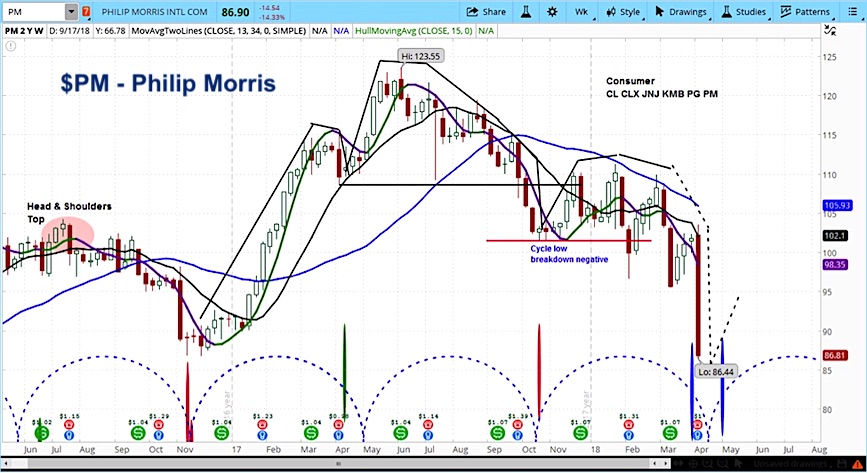
Task: Click the Hi: 123.55 price bubble
Action: (x=421, y=56)
